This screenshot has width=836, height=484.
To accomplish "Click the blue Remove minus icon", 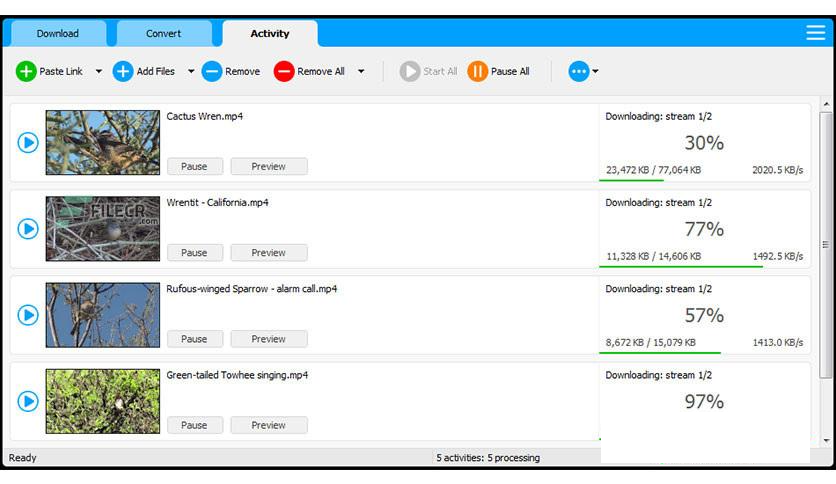I will point(212,71).
